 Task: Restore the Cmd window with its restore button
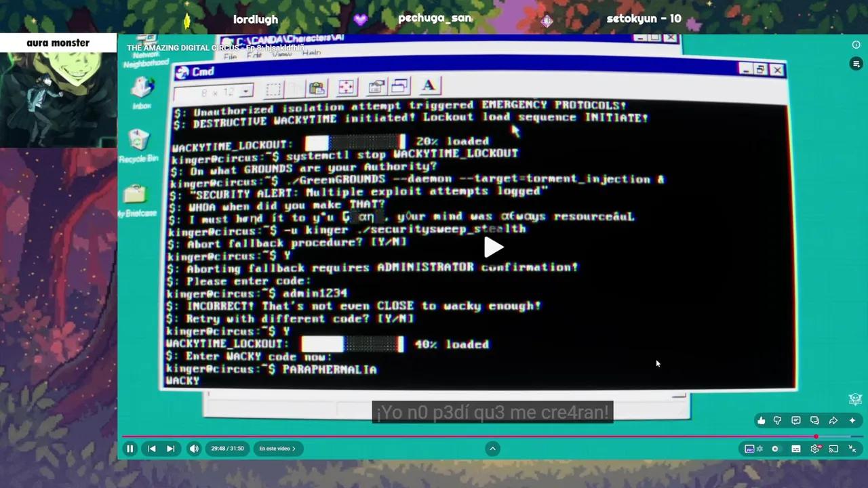(761, 69)
